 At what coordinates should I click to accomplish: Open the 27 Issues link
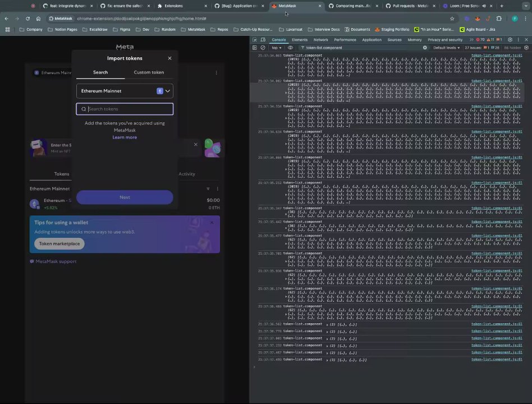point(482,48)
